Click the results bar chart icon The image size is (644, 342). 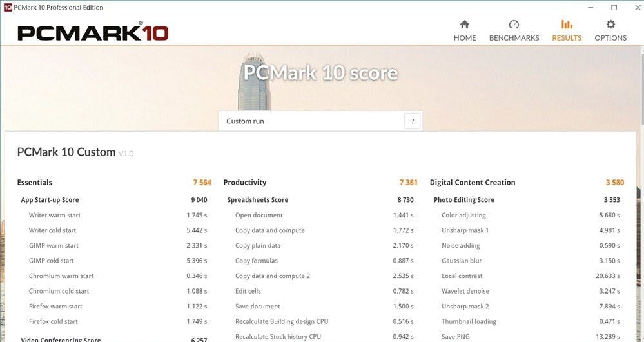[567, 25]
